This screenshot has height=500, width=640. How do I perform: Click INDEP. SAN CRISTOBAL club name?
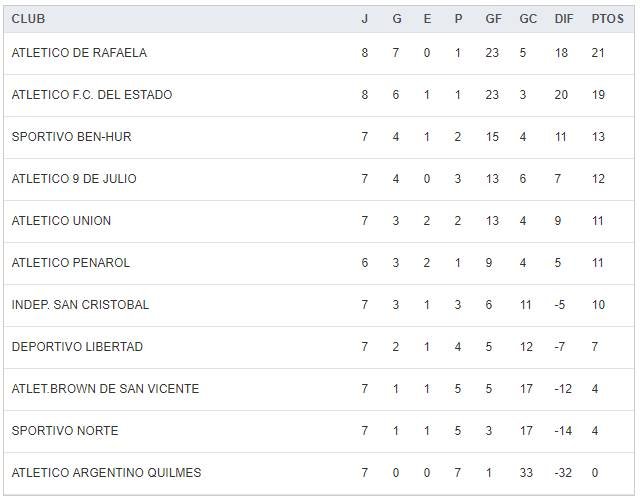[80, 305]
